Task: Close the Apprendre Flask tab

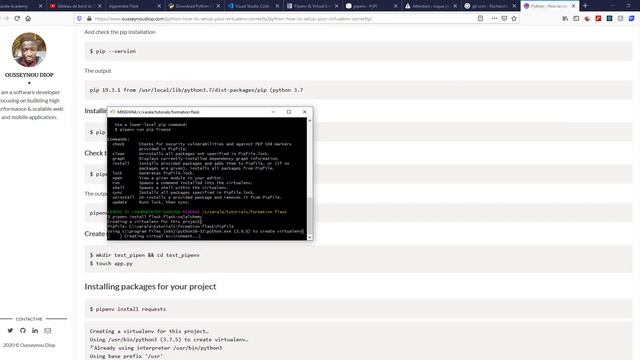Action: [159, 6]
